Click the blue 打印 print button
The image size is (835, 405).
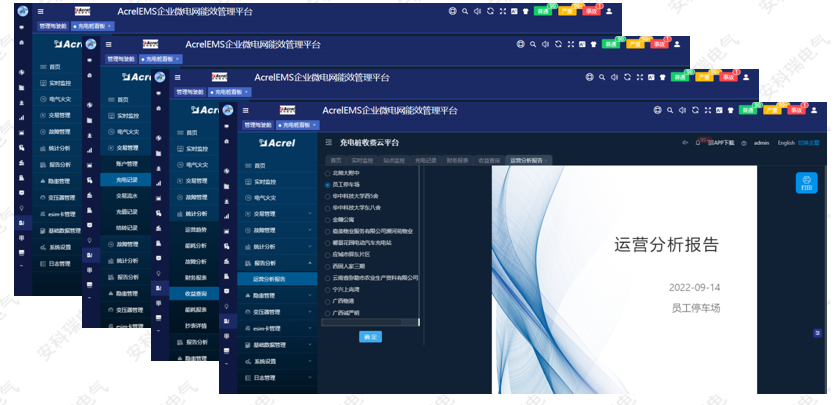tap(806, 184)
